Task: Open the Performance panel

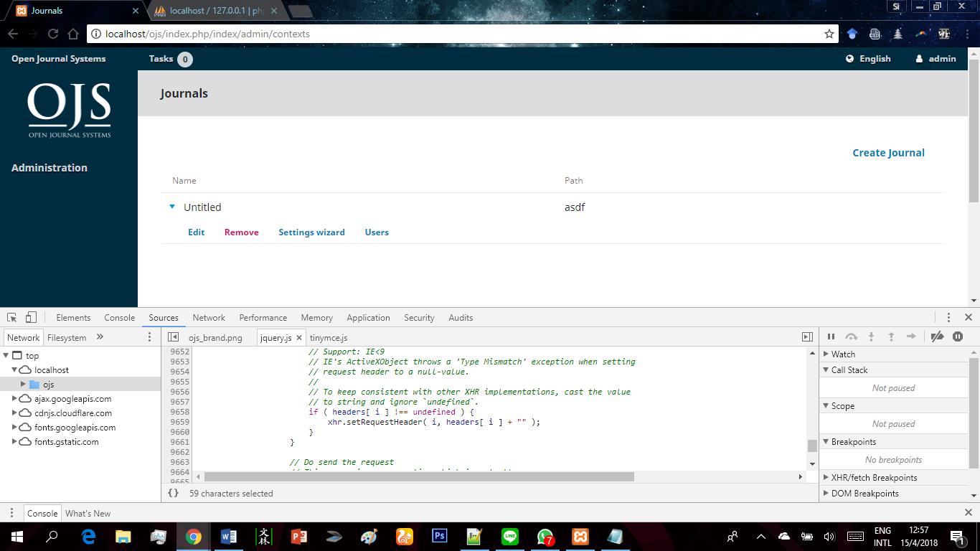Action: [263, 317]
